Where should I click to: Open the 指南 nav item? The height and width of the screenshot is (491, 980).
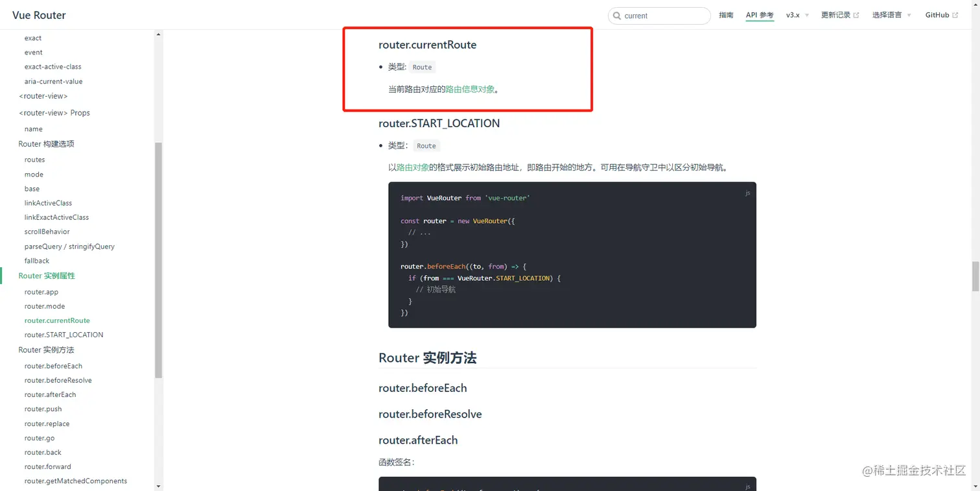coord(726,15)
